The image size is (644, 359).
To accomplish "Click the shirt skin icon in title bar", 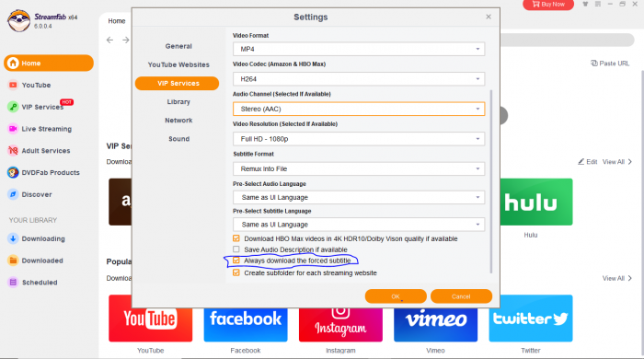I will [585, 4].
